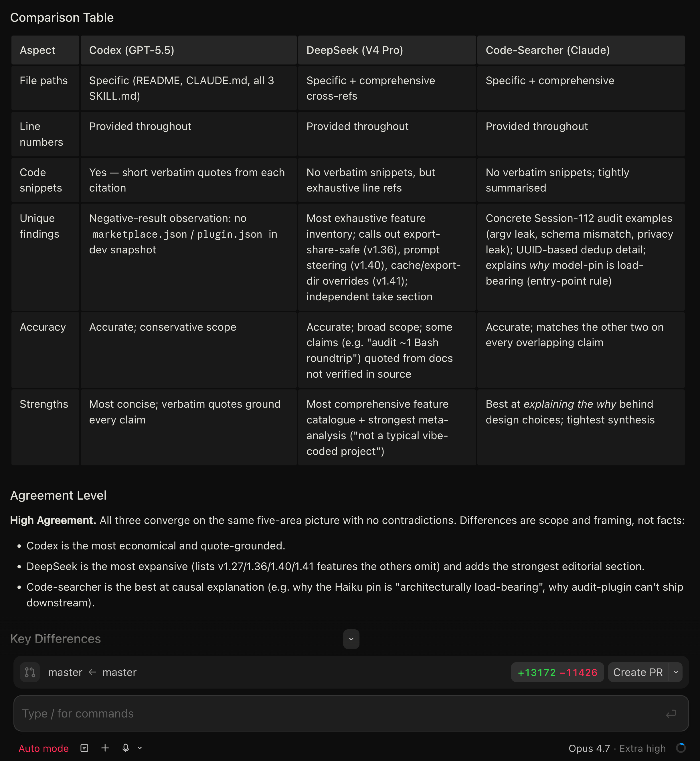Open the +13172 −11426 diff stats
Screen dimensions: 700x761
pyautogui.click(x=557, y=672)
